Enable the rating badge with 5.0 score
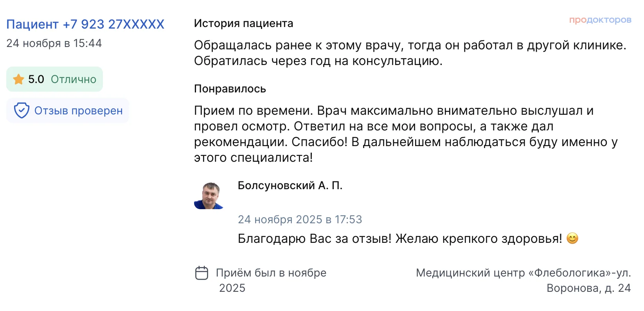Image resolution: width=644 pixels, height=311 pixels. (54, 79)
